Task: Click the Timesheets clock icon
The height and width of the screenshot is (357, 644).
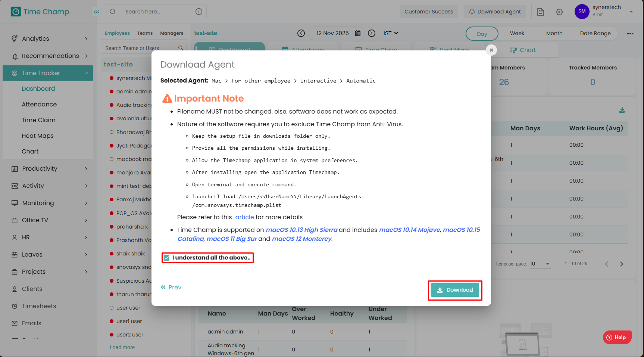Action: (x=15, y=306)
